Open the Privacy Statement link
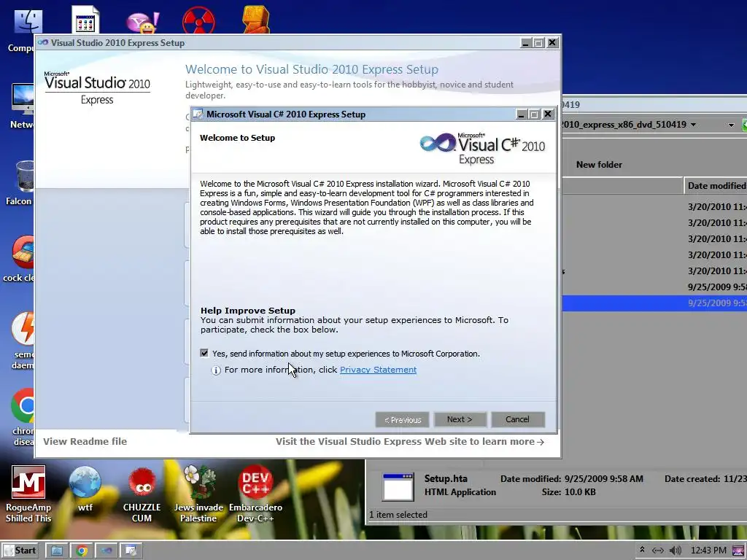The image size is (747, 560). [378, 370]
